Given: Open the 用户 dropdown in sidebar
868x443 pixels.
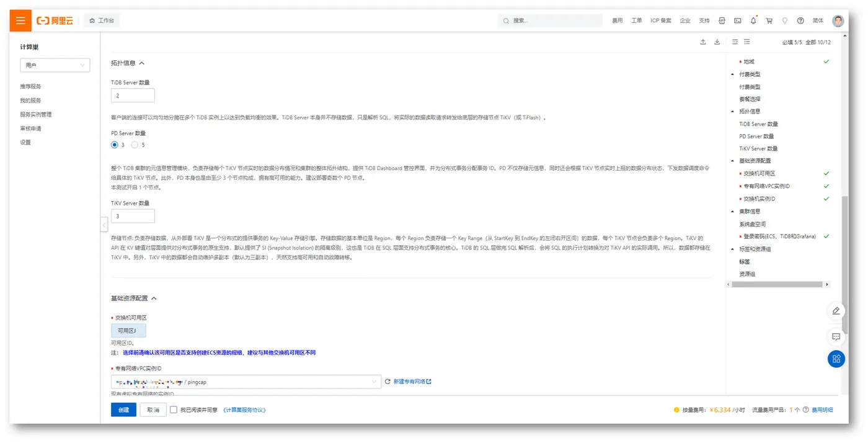Looking at the screenshot, I should [55, 65].
